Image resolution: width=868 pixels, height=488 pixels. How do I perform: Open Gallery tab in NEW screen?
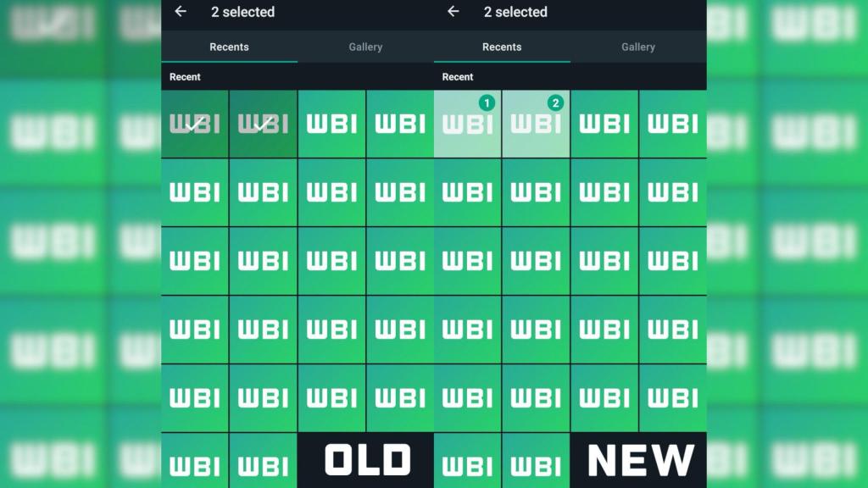[638, 47]
